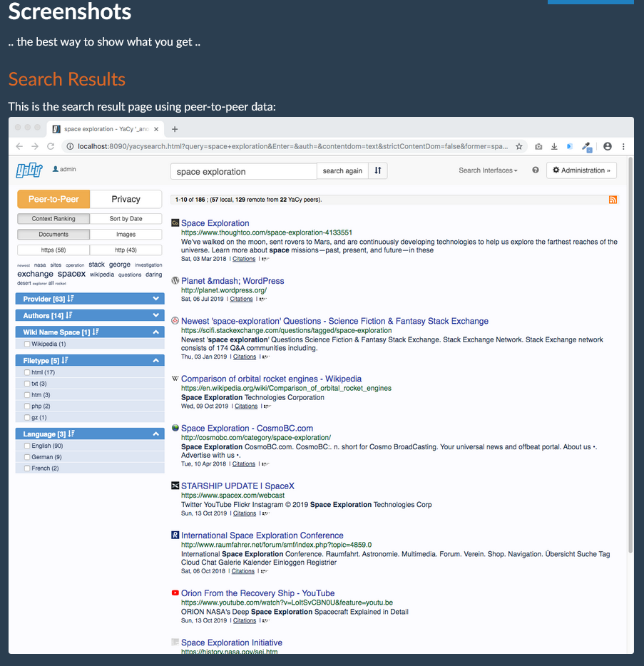Filter by https (58) protocol
The image size is (644, 666).
pyautogui.click(x=53, y=250)
